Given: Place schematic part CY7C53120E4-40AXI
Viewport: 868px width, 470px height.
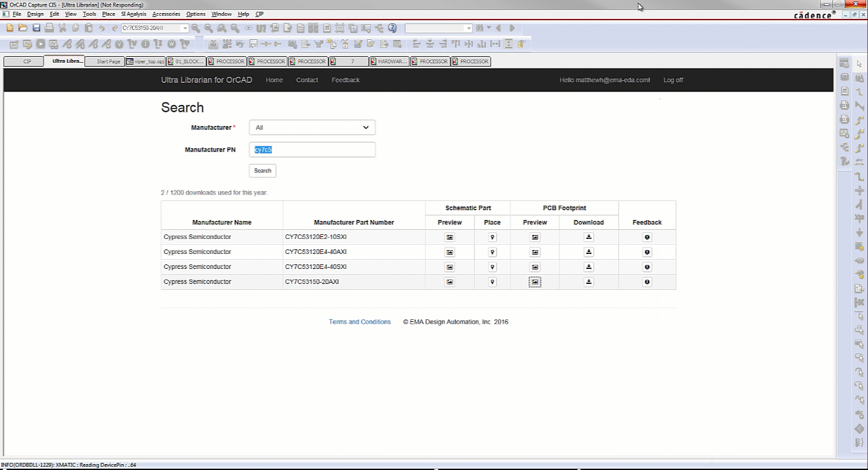Looking at the screenshot, I should (492, 252).
